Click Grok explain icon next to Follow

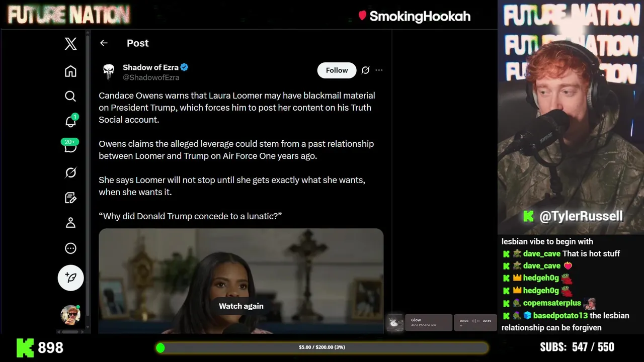coord(366,70)
